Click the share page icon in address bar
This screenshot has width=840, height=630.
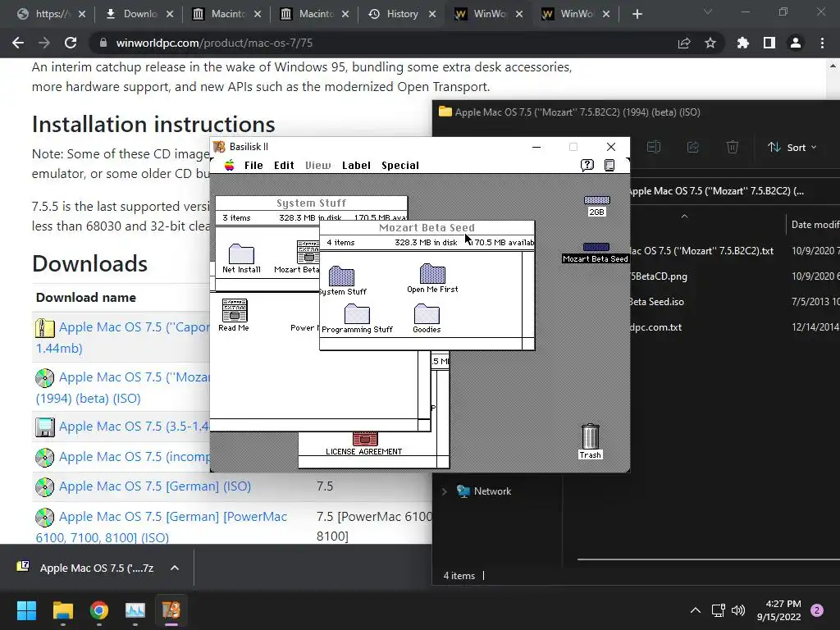click(x=684, y=43)
